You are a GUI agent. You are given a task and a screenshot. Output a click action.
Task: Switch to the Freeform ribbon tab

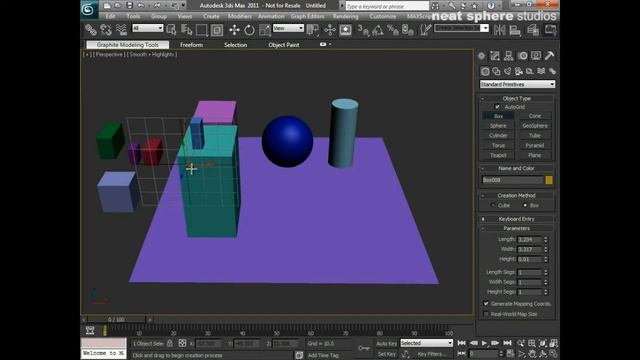coord(191,45)
